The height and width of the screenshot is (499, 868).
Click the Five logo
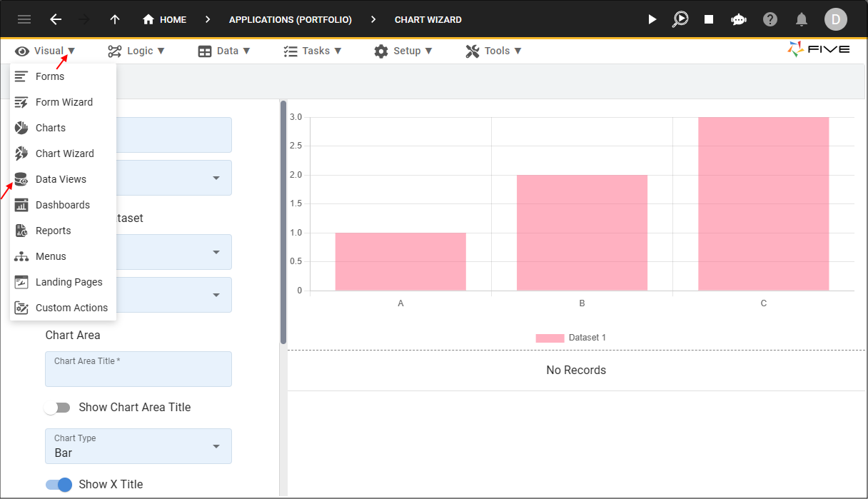[819, 49]
